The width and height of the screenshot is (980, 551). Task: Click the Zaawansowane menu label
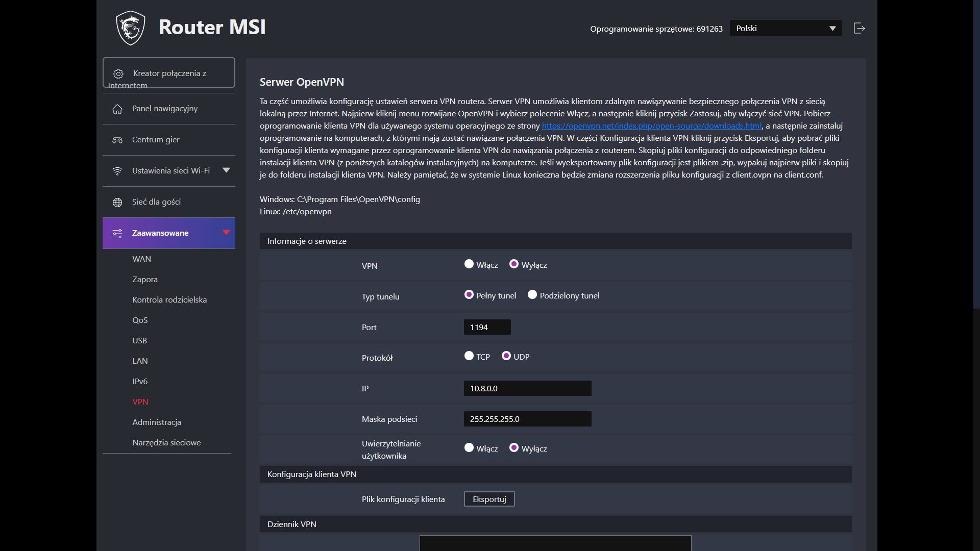[x=160, y=233]
